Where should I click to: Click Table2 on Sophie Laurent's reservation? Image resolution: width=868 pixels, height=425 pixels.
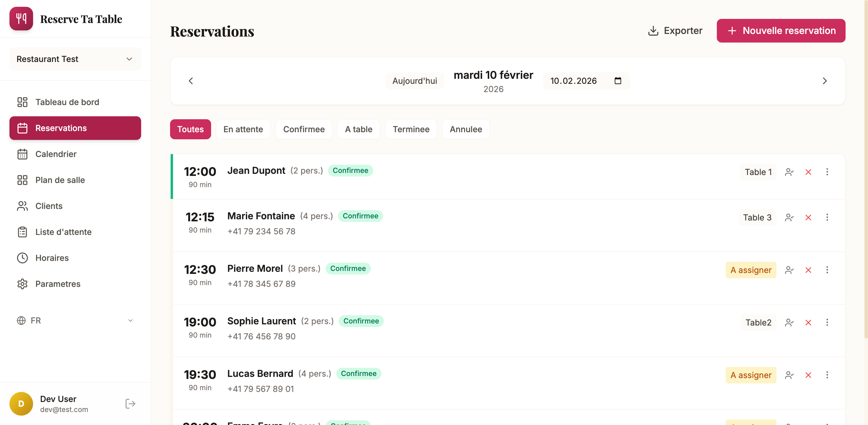758,323
